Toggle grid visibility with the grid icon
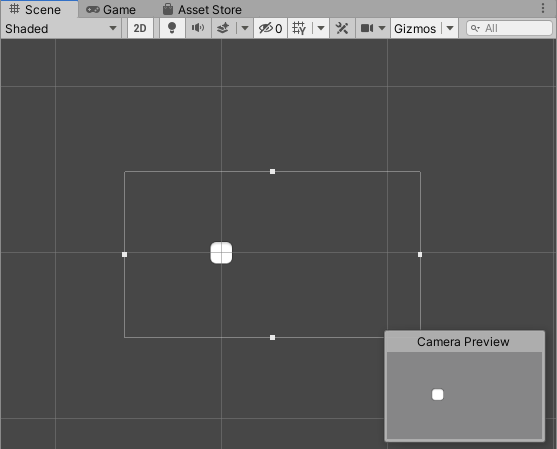This screenshot has height=449, width=557. coord(299,28)
